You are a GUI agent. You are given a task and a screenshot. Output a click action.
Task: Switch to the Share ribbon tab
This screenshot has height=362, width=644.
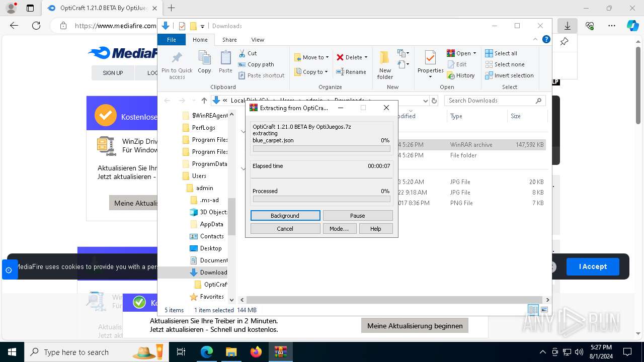tap(229, 40)
